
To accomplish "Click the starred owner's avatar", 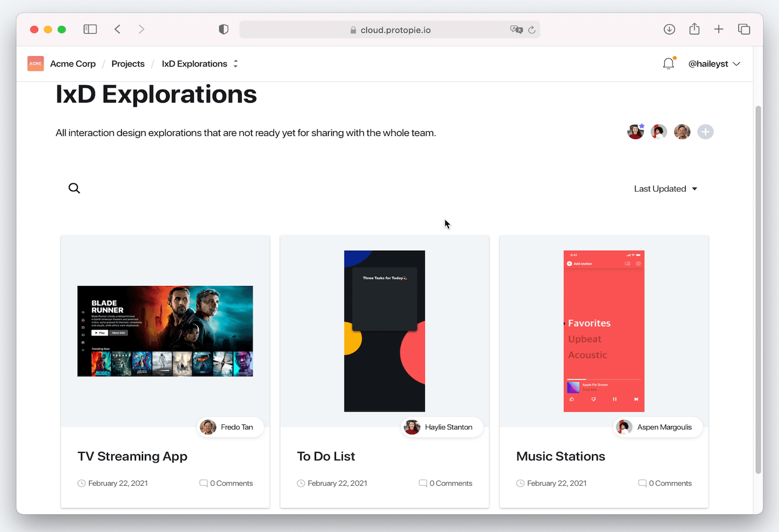I will pos(636,132).
